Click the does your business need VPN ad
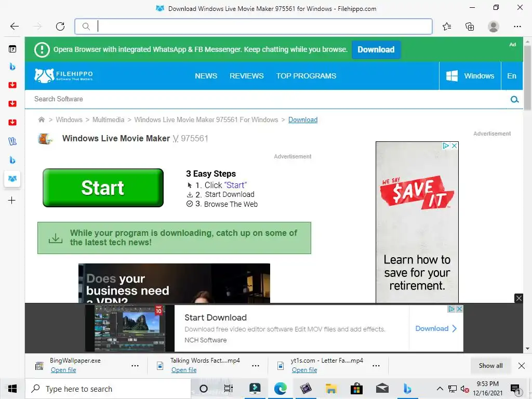This screenshot has width=532, height=399. coord(174,283)
